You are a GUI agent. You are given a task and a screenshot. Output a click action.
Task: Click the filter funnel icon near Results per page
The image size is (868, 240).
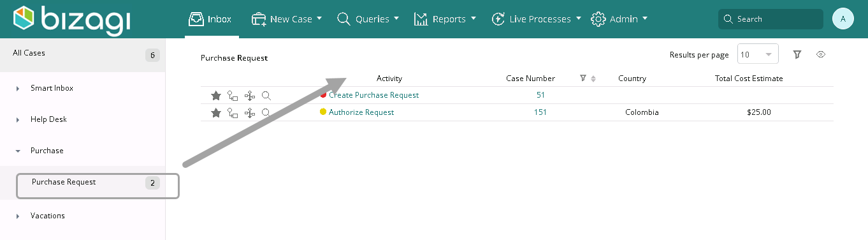tap(797, 55)
